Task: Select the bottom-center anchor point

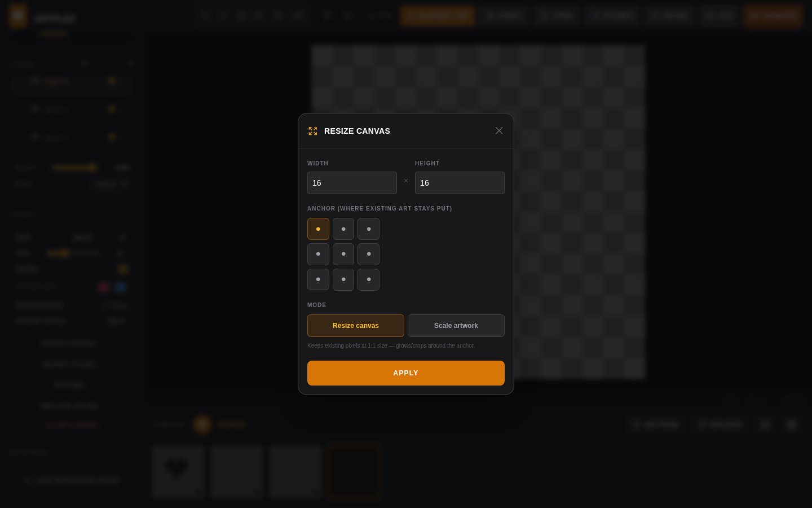Action: click(343, 279)
